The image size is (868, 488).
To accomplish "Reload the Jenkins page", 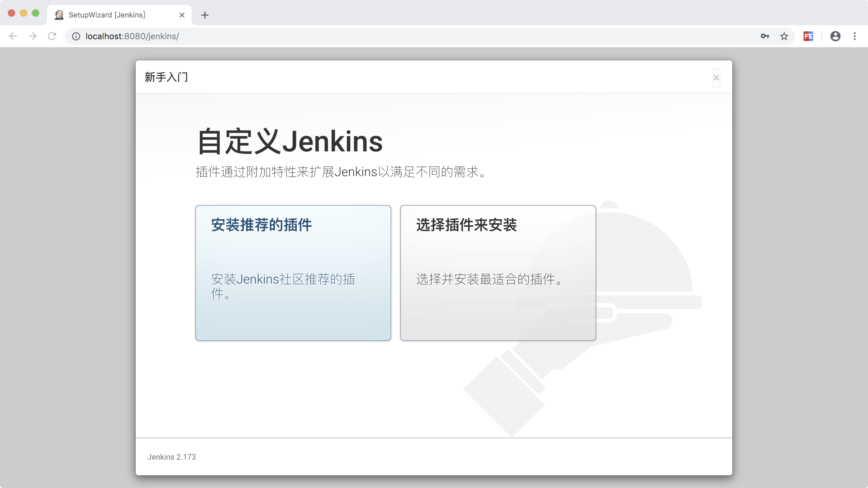I will click(x=52, y=36).
